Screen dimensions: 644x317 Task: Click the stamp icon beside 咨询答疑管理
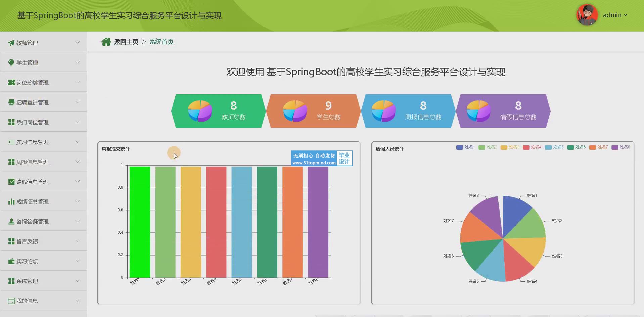pos(11,221)
